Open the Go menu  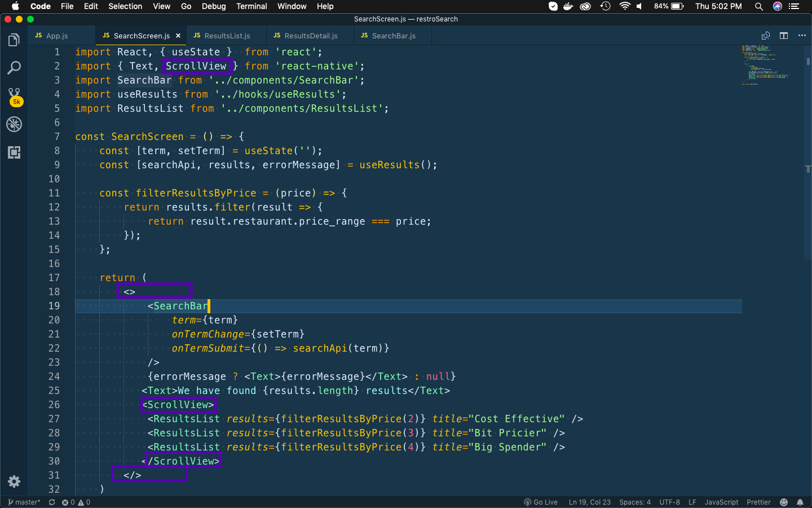[x=186, y=6]
